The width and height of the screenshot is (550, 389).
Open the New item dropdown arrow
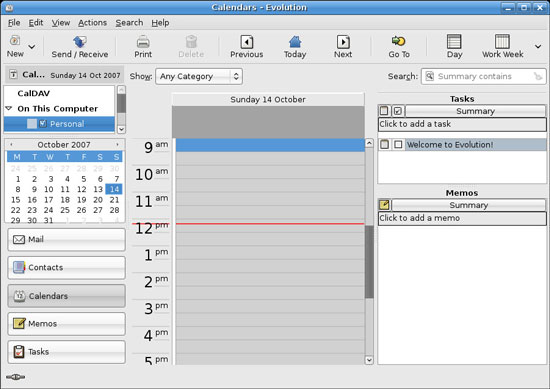(32, 47)
